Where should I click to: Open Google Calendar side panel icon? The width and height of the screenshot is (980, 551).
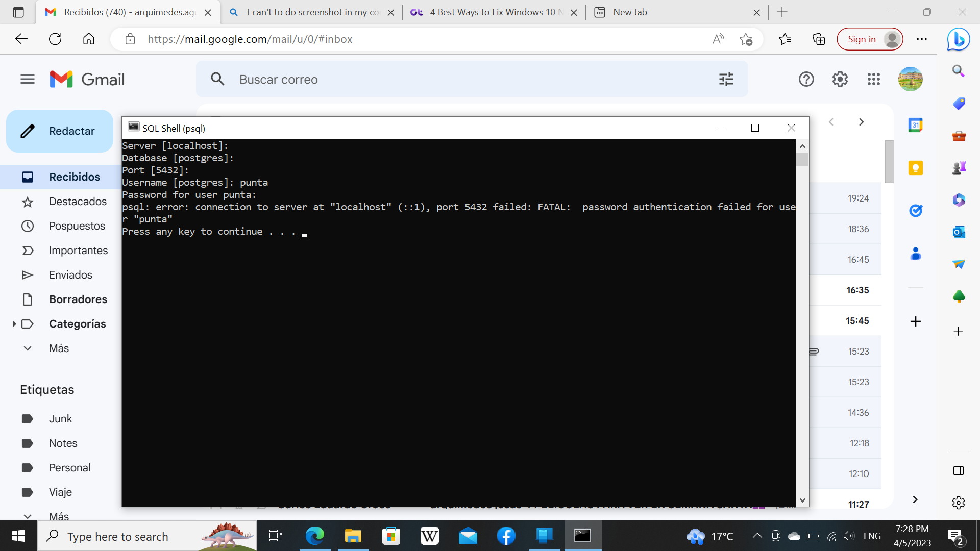pos(915,125)
